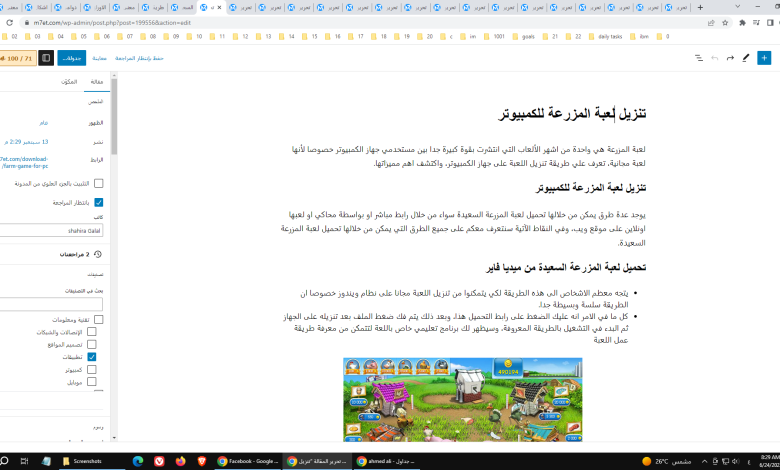Check the تصميم المواقع category checkbox

click(92, 344)
